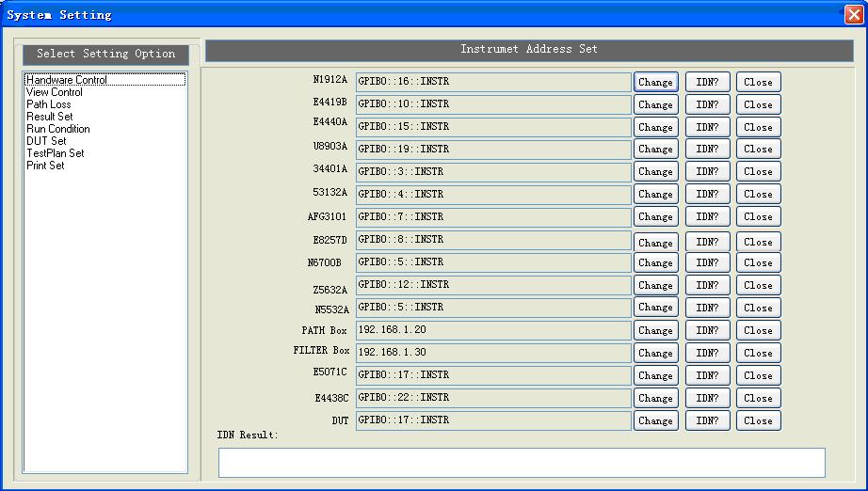Image resolution: width=868 pixels, height=491 pixels.
Task: Focus the FILTER Box IP address field
Action: pos(493,353)
